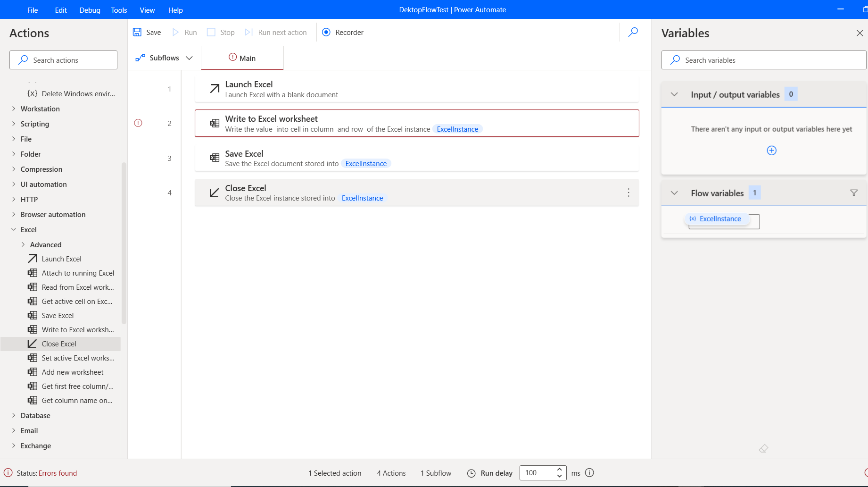Click the filter icon in Flow variables

pos(853,193)
